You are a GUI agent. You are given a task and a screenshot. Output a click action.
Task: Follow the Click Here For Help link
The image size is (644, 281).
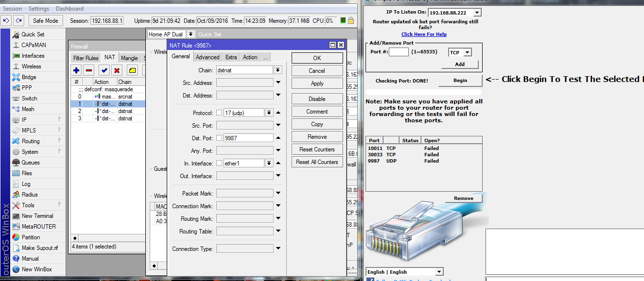[424, 34]
